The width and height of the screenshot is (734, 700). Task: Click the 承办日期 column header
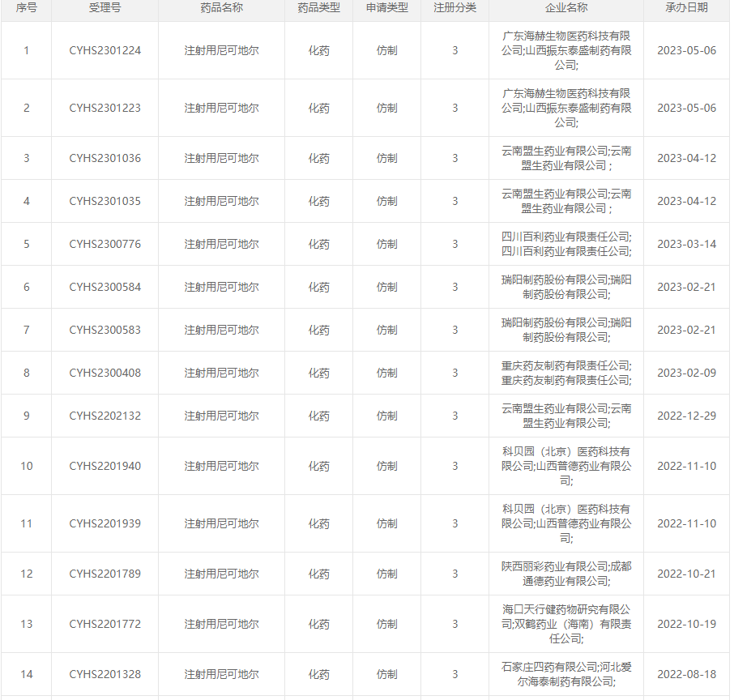point(687,7)
